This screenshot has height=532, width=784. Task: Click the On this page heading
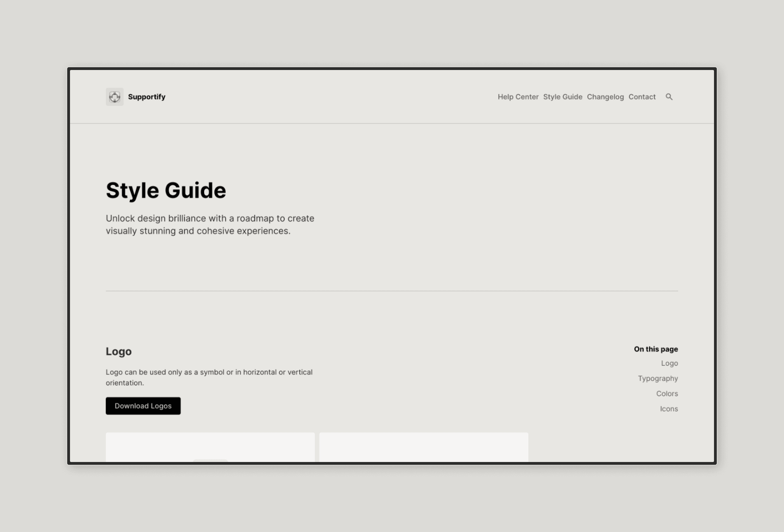coord(656,349)
